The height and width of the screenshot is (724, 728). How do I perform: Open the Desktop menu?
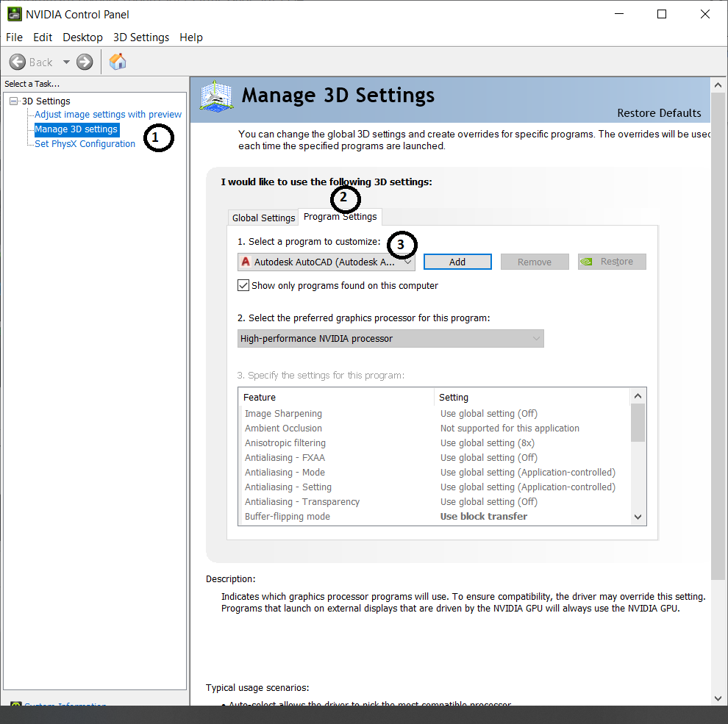tap(82, 37)
